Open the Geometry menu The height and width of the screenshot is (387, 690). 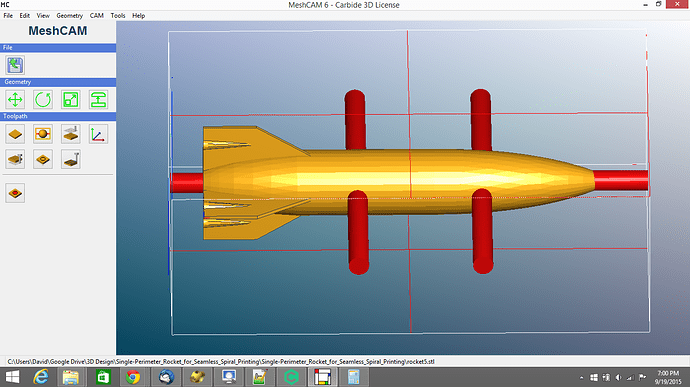pyautogui.click(x=70, y=15)
